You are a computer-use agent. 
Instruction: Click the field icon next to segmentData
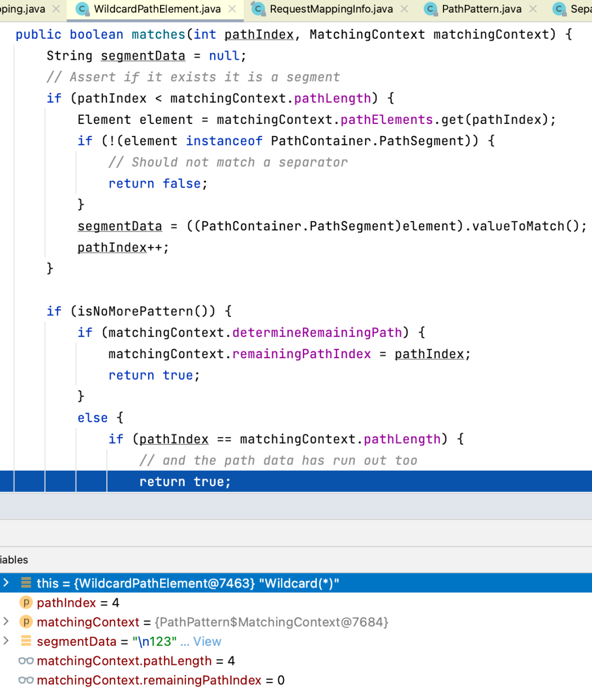(x=26, y=641)
